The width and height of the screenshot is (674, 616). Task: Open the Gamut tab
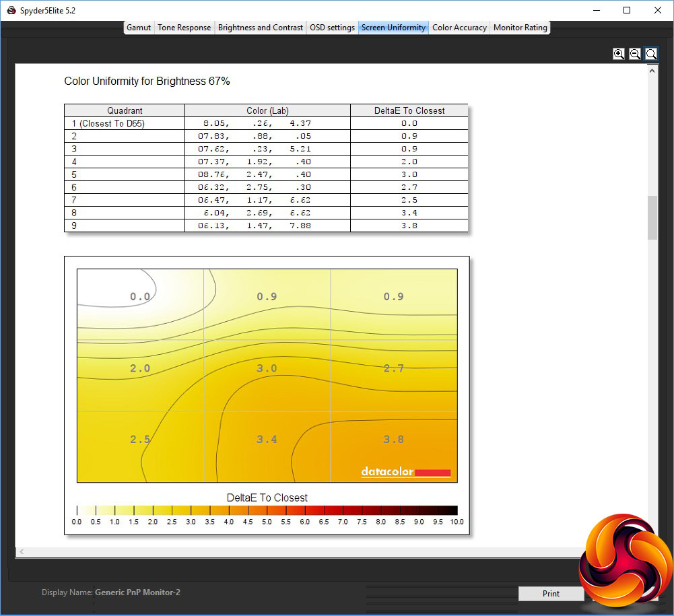[x=139, y=28]
